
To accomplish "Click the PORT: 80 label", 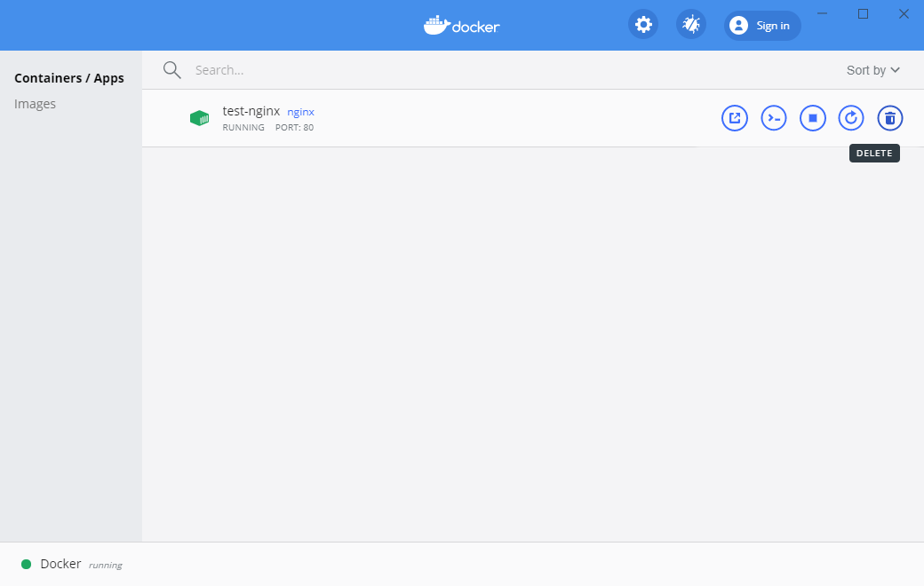I will [294, 127].
